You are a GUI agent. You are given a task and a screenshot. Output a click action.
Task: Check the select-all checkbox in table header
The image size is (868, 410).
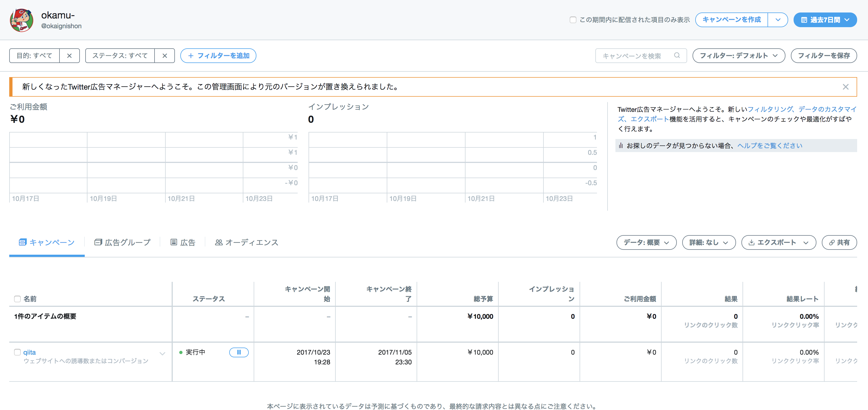point(17,299)
